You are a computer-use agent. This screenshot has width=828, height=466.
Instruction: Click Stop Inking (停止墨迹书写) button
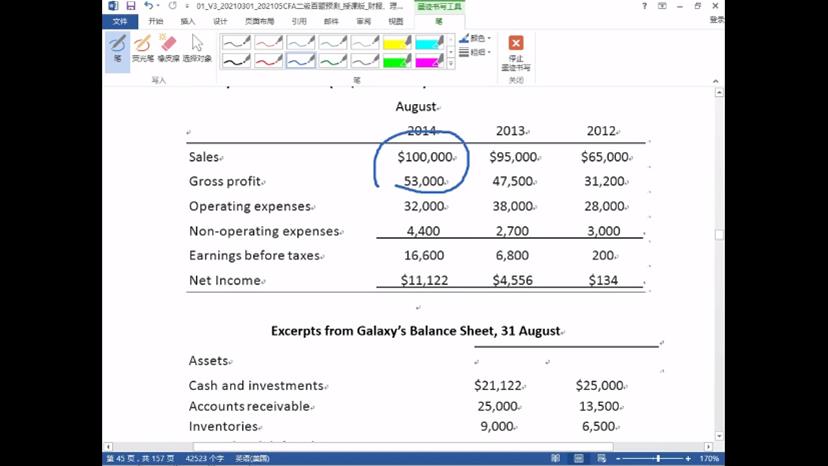point(516,51)
